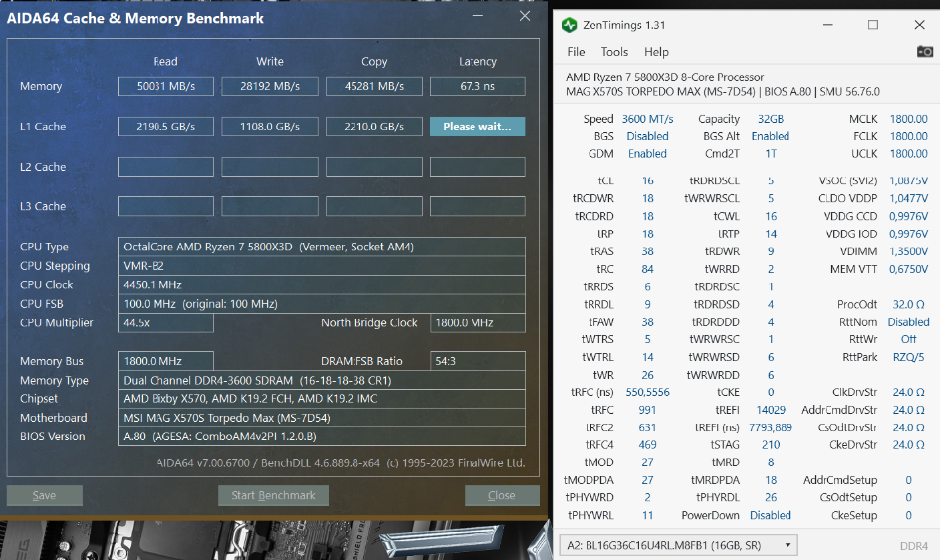
Task: Click the Memory Type field Dual Channel DDR4-3600
Action: point(322,380)
